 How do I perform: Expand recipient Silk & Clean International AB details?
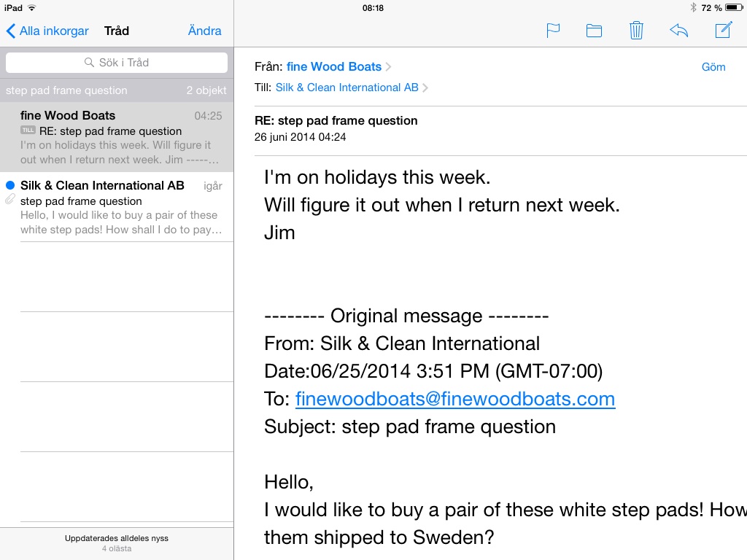point(347,87)
